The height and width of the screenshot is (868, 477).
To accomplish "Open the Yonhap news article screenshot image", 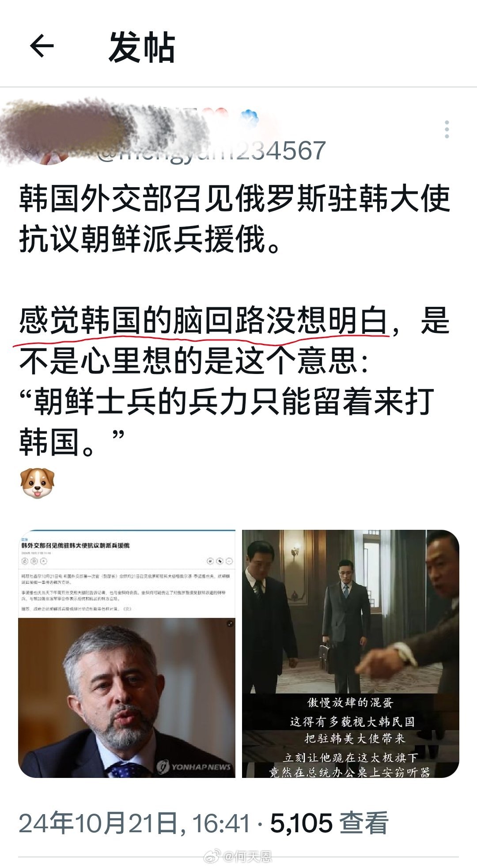I will pyautogui.click(x=127, y=653).
